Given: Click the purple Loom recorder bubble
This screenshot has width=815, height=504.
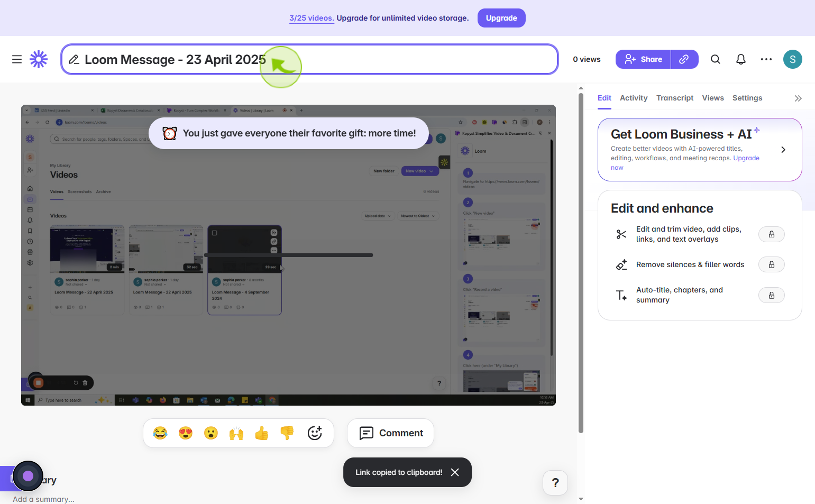Looking at the screenshot, I should [28, 476].
